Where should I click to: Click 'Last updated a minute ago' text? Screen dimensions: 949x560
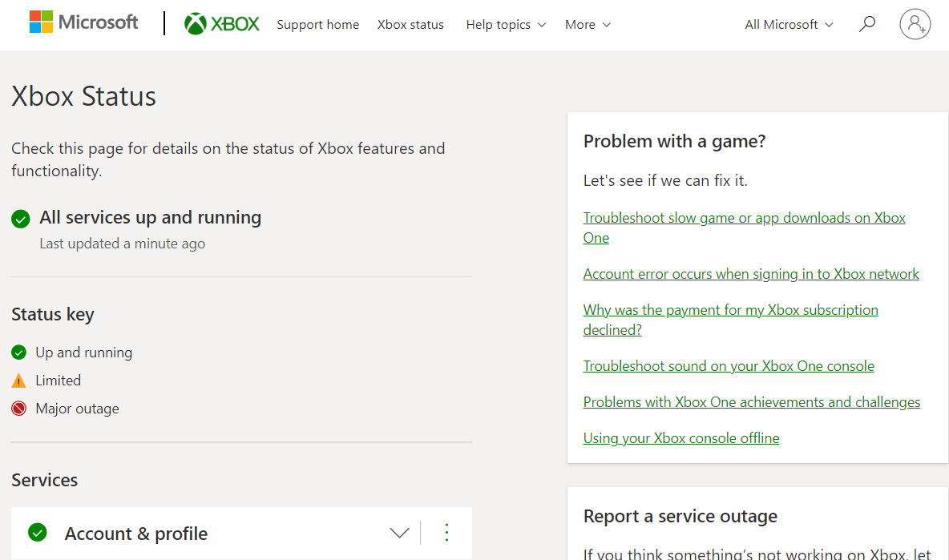point(123,244)
